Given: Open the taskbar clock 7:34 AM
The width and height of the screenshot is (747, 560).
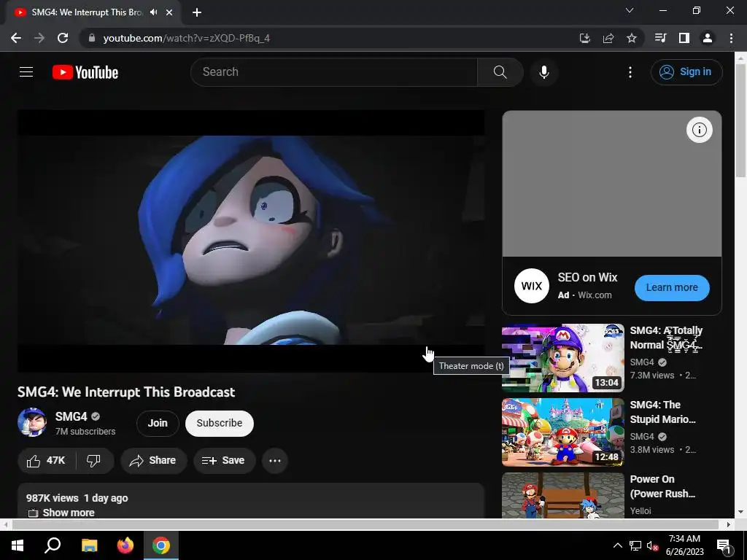Looking at the screenshot, I should tap(684, 545).
